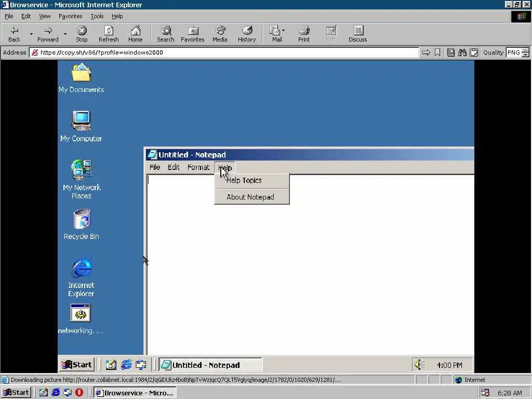The height and width of the screenshot is (399, 532).
Task: Open the emulated Windows 2000 Start button
Action: tap(77, 365)
